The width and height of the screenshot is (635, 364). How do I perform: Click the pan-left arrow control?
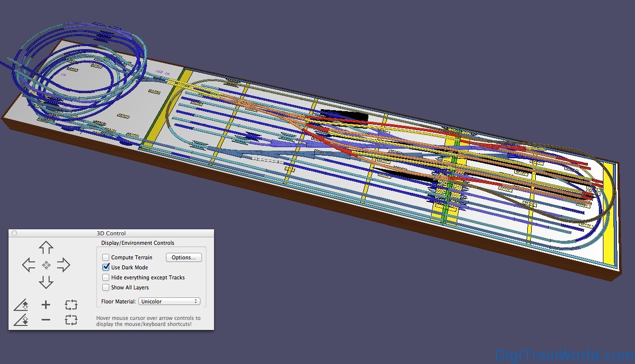[29, 264]
